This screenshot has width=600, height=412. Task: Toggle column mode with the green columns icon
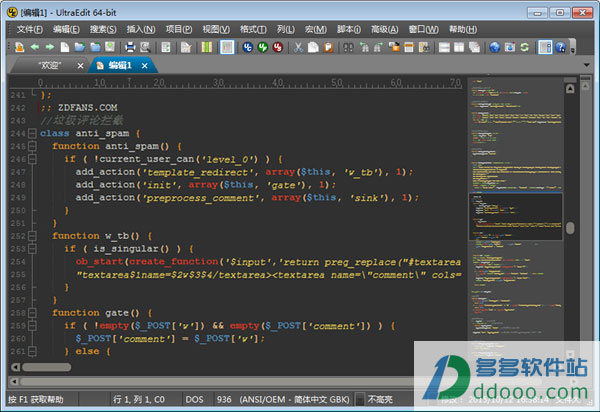pyautogui.click(x=207, y=47)
